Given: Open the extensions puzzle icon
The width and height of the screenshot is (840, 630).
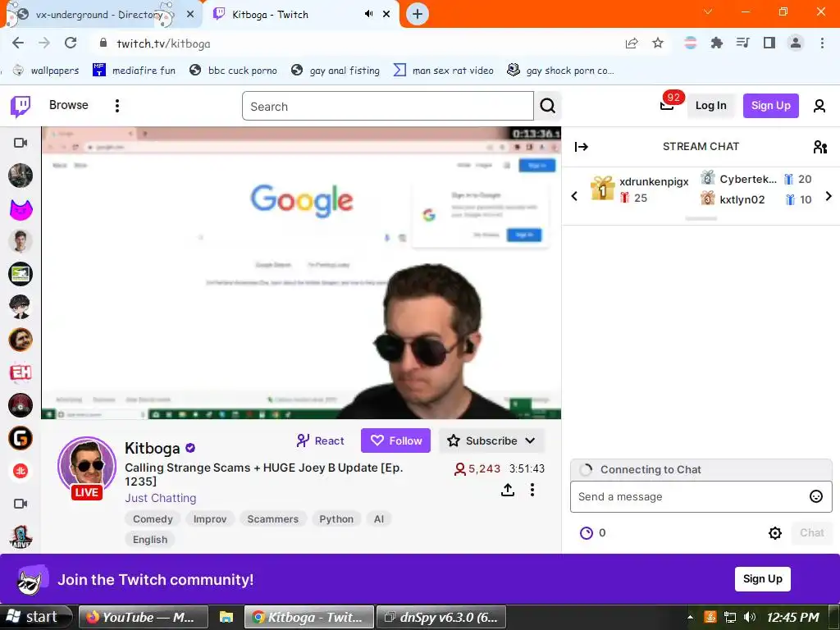Looking at the screenshot, I should [716, 43].
